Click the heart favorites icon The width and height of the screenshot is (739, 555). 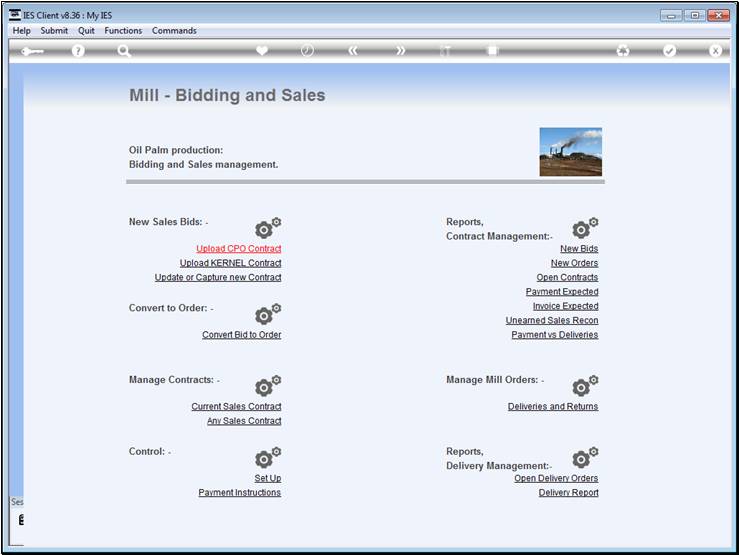coord(262,50)
